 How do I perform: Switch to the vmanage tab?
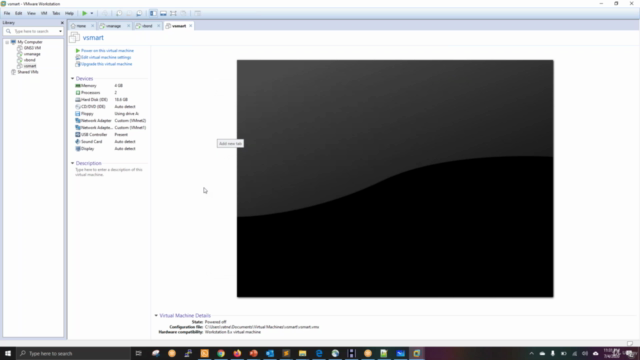[113, 26]
